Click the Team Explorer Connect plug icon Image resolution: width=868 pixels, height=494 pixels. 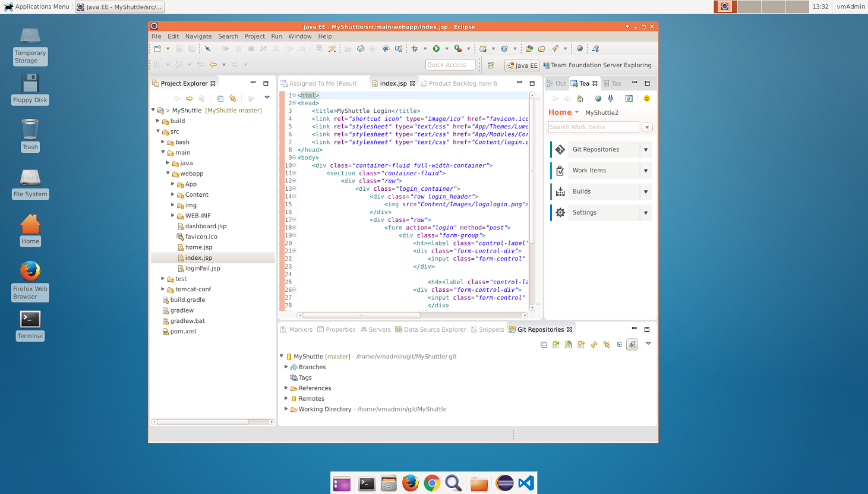(x=611, y=99)
